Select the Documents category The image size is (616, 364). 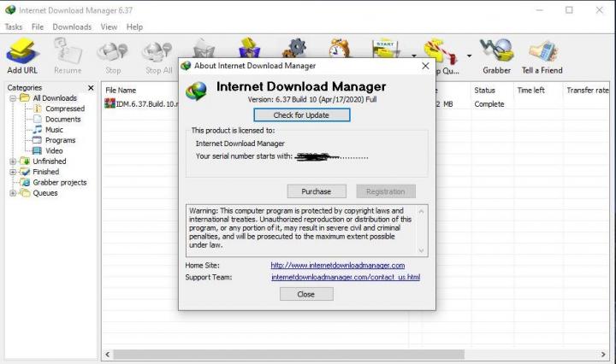coord(62,120)
